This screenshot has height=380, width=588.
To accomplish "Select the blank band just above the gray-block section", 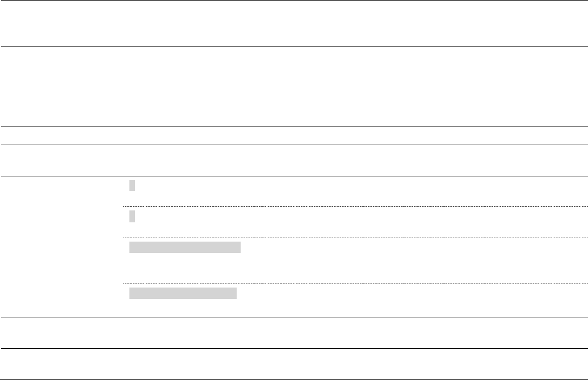I will pyautogui.click(x=294, y=161).
